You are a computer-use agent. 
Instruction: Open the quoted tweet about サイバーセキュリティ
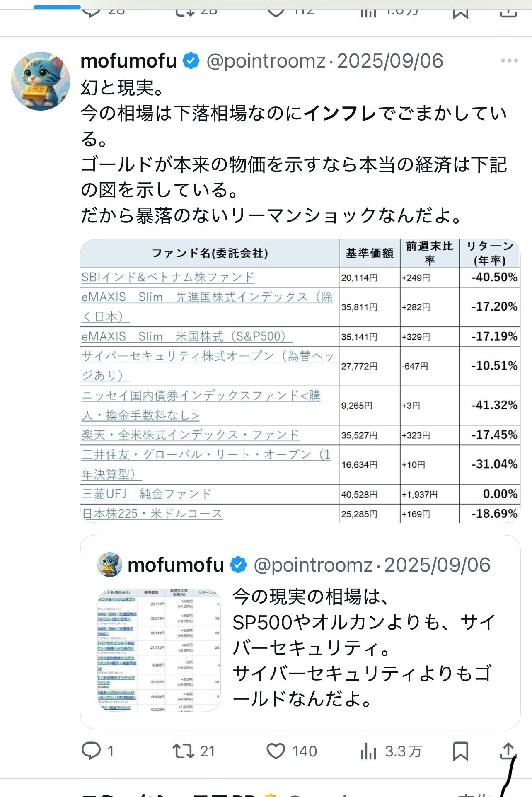point(300,632)
